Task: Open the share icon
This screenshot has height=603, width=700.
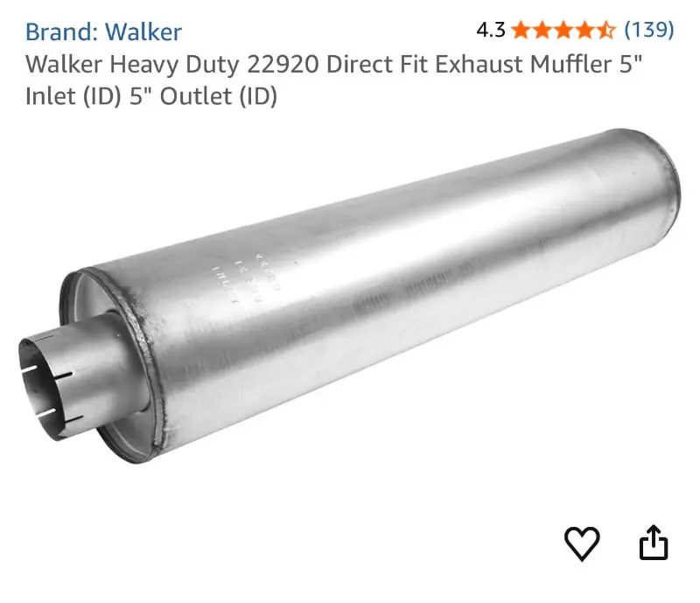Action: 654,543
